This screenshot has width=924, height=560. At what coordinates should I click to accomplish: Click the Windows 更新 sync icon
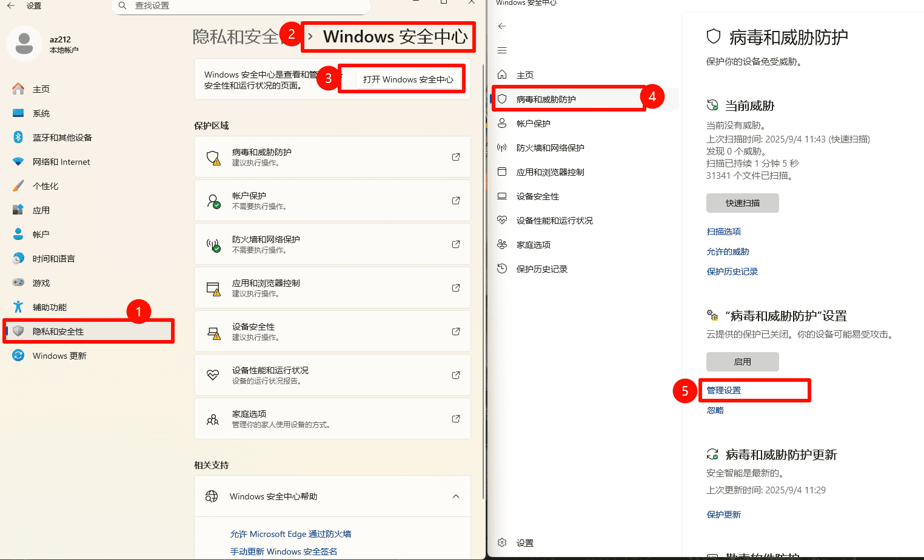tap(18, 356)
